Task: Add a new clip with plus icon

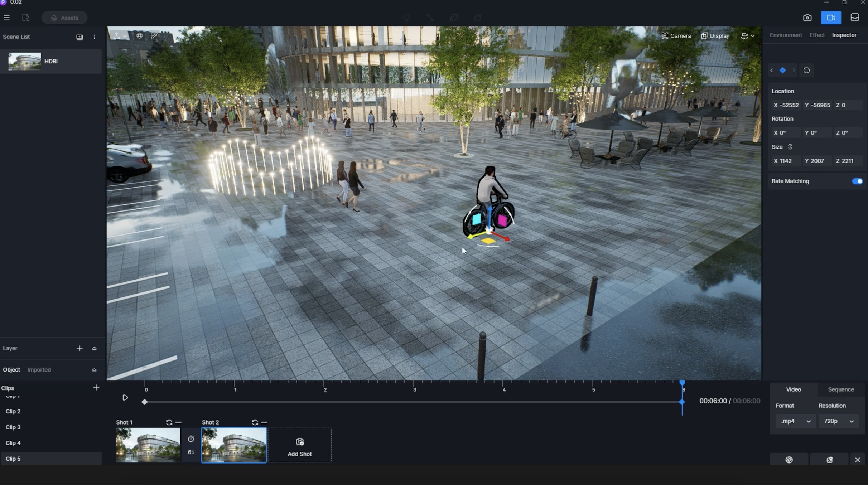Action: [x=96, y=388]
